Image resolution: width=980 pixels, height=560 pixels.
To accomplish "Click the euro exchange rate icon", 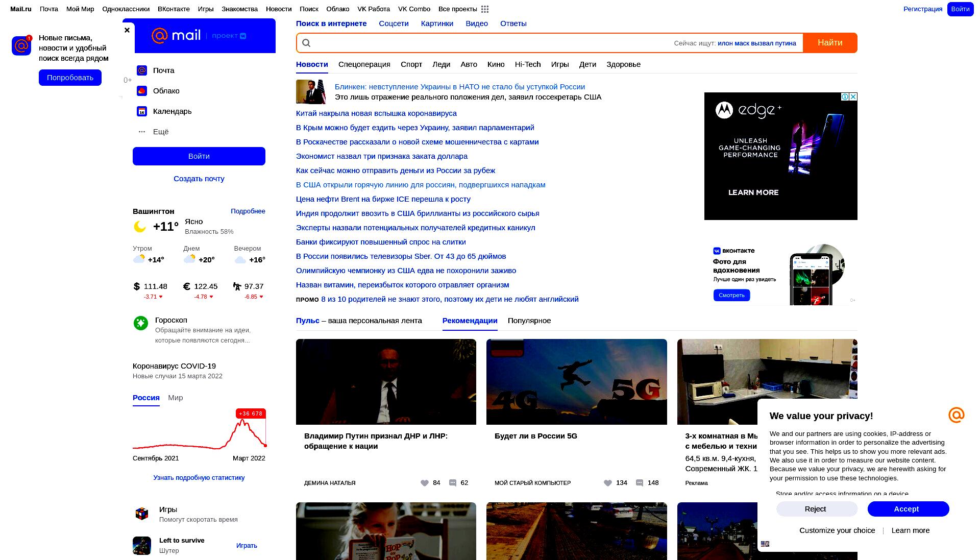I will click(186, 286).
